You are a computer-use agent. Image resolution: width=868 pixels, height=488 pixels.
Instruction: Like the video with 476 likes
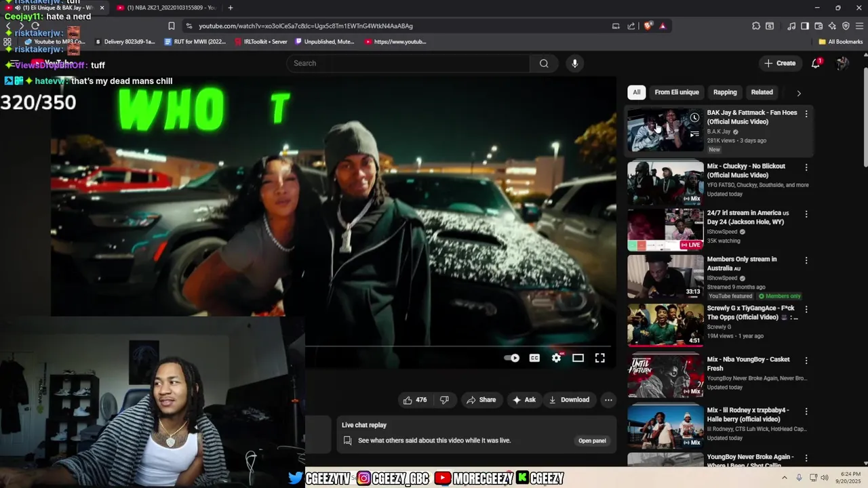click(x=415, y=400)
